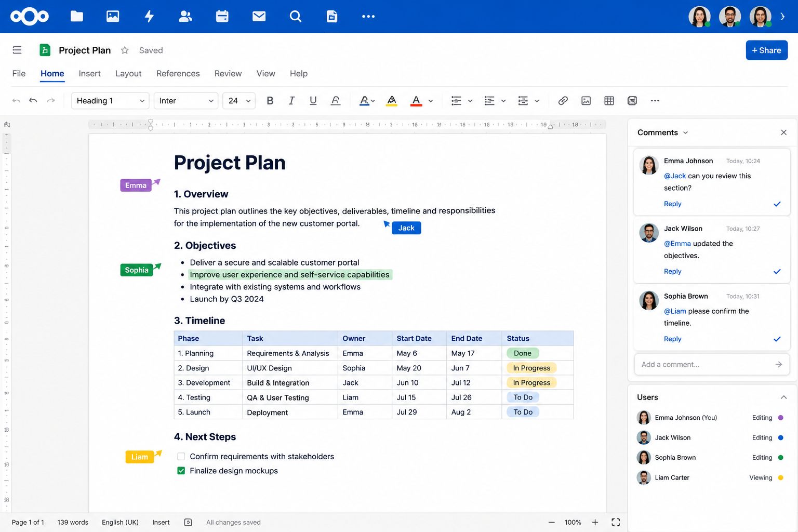Screen dimensions: 798x532
Task: Open the more apps ellipsis
Action: pos(368,17)
